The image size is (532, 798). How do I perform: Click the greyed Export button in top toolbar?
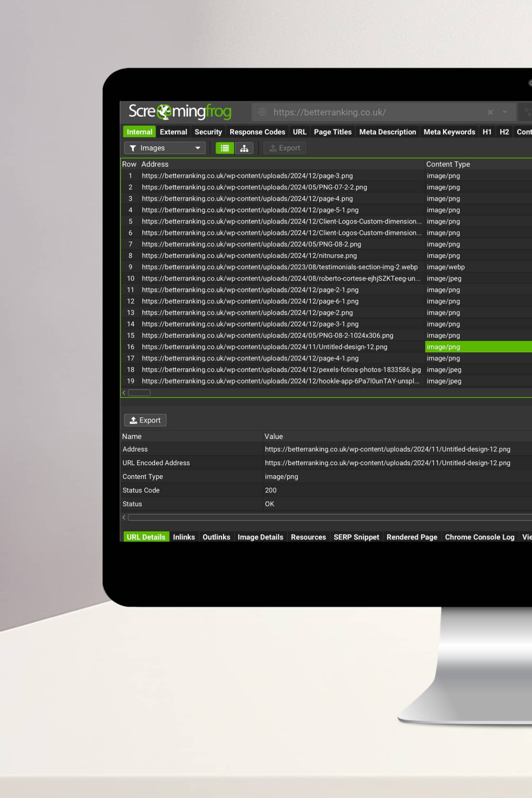click(x=285, y=148)
